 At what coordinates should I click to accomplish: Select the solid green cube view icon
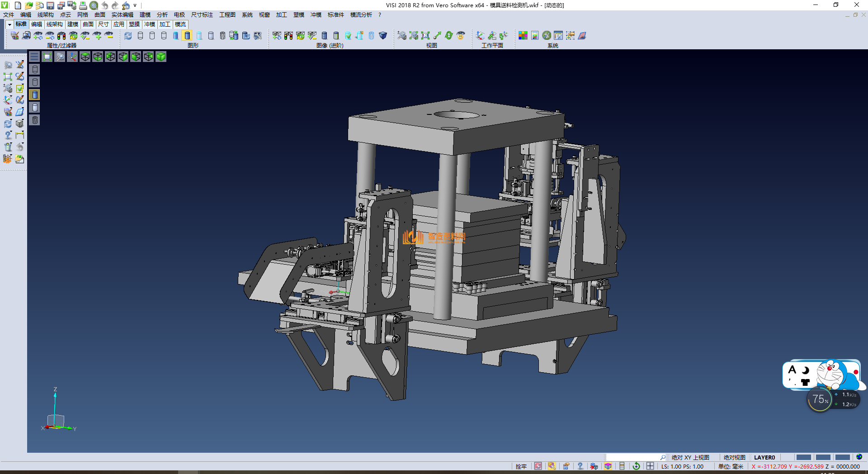pos(161,57)
